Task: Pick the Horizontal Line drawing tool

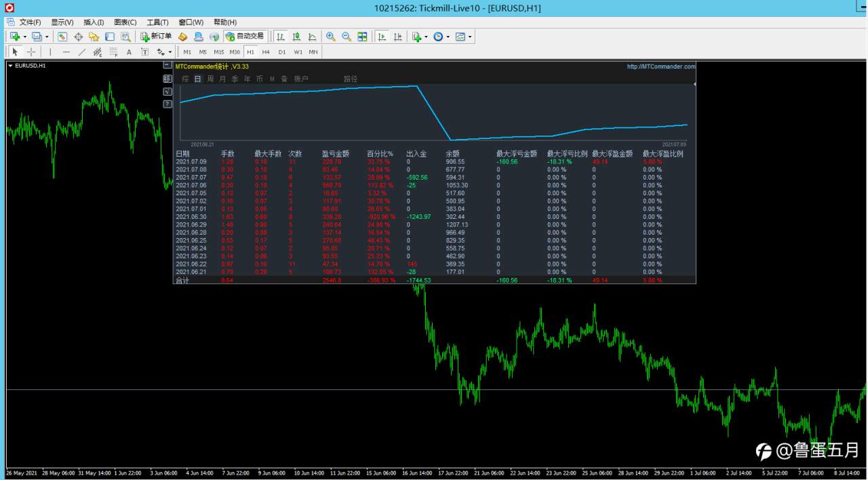Action: click(x=66, y=52)
